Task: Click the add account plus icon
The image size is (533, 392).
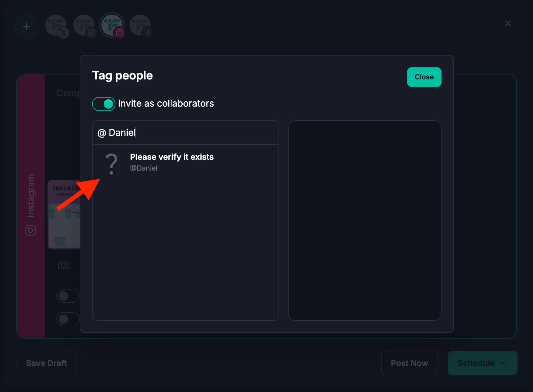Action: click(x=27, y=26)
